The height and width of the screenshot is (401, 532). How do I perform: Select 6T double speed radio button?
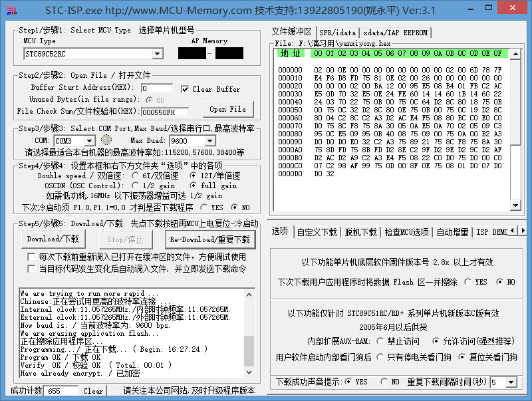click(x=136, y=176)
